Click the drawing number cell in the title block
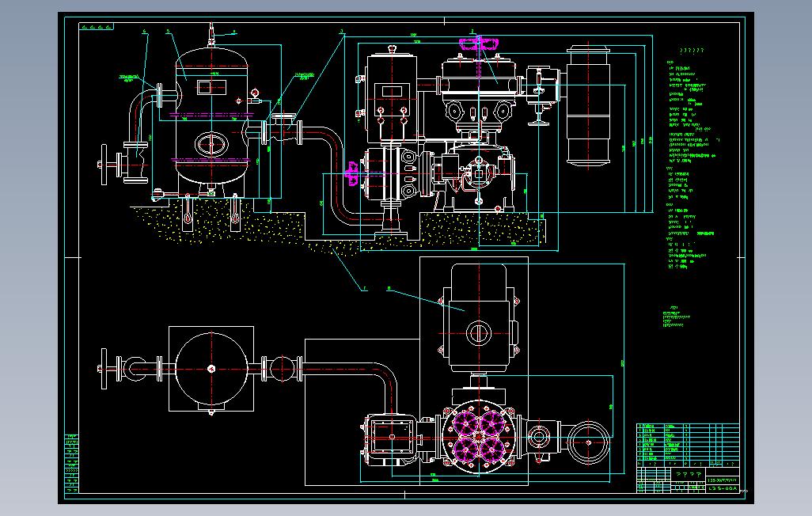Image resolution: width=812 pixels, height=516 pixels. tap(723, 488)
